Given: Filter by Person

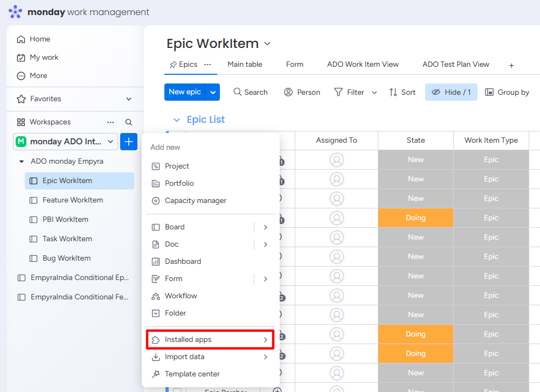Looking at the screenshot, I should point(302,92).
